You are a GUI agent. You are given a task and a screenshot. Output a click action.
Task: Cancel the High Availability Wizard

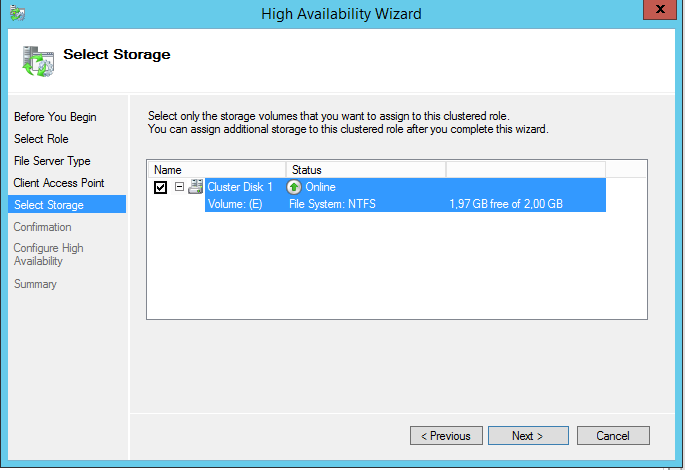[x=612, y=436]
